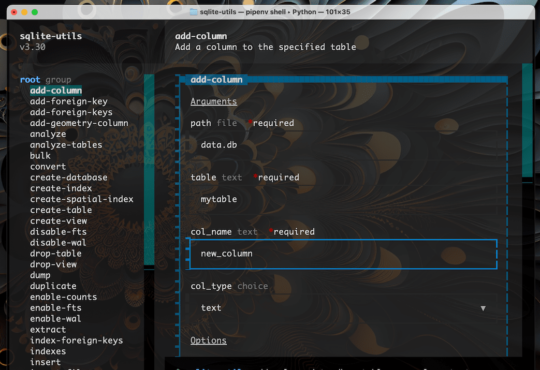Focus the path field containing data.db

click(x=343, y=145)
